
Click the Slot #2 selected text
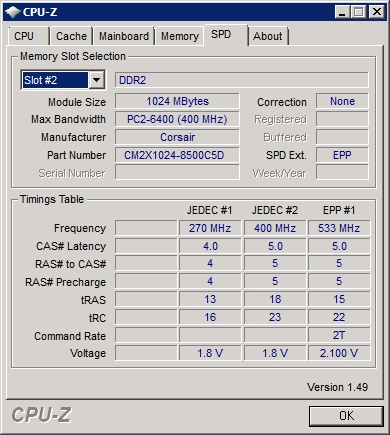point(41,80)
